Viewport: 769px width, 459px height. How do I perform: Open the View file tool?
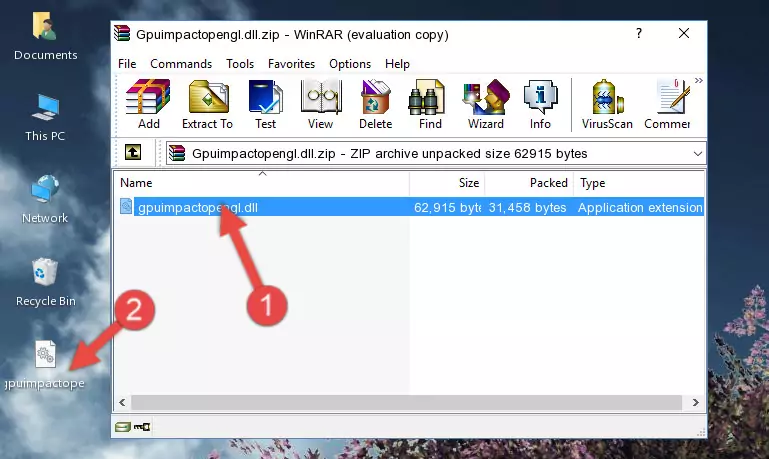click(321, 104)
